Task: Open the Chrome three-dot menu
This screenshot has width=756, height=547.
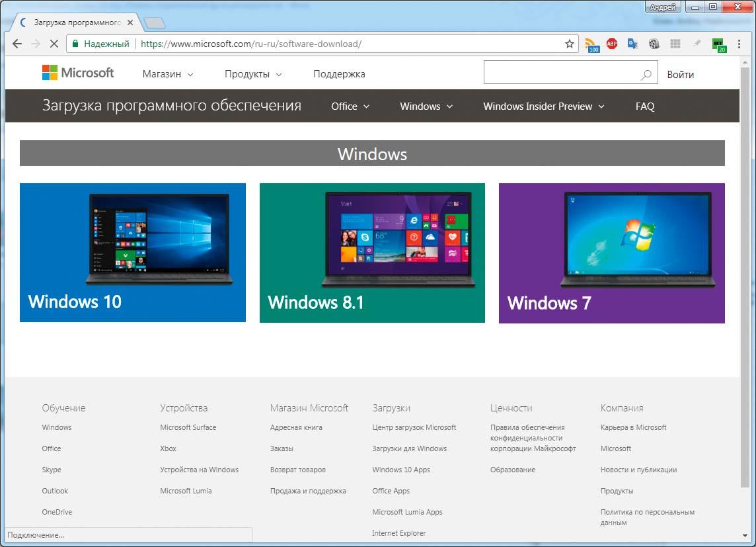Action: tap(740, 44)
